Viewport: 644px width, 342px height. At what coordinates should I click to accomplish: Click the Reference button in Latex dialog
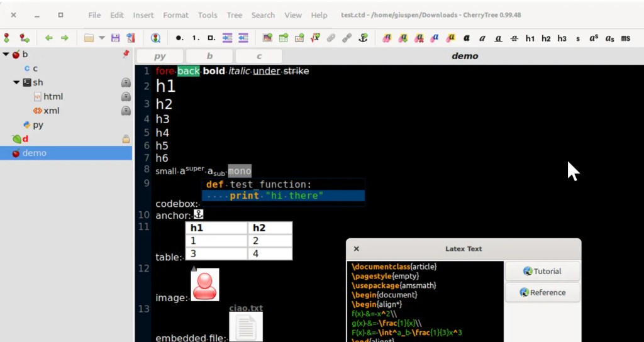coord(542,292)
